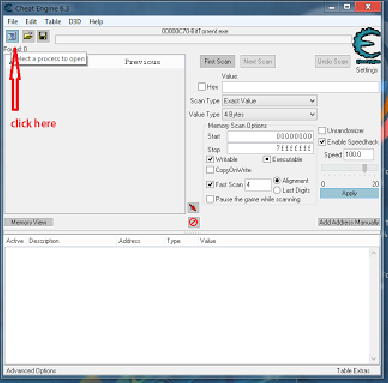This screenshot has width=388, height=383.
Task: Click the speedhack Apply button
Action: click(x=349, y=193)
